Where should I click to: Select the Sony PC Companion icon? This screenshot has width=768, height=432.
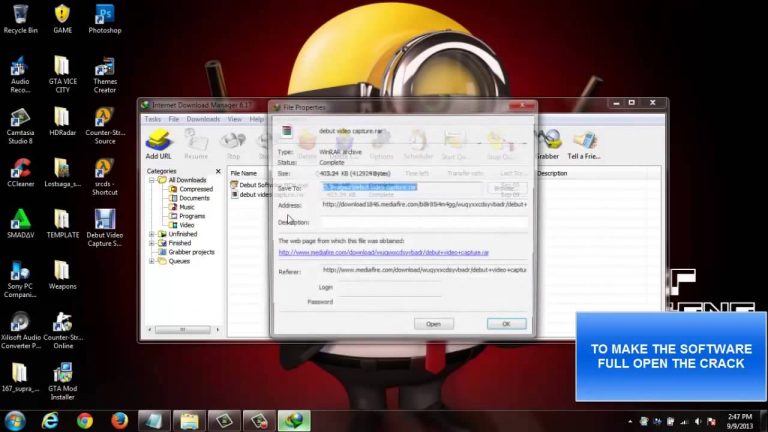[20, 279]
